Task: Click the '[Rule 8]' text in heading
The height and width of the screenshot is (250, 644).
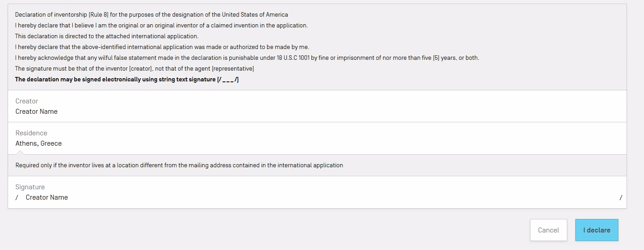Action: point(99,15)
